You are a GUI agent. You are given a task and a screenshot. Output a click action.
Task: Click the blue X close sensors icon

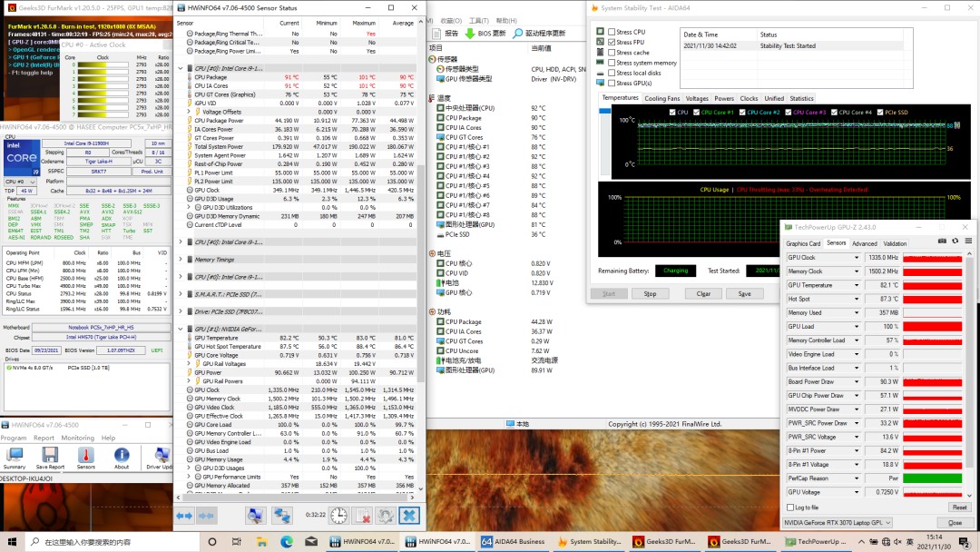click(409, 516)
